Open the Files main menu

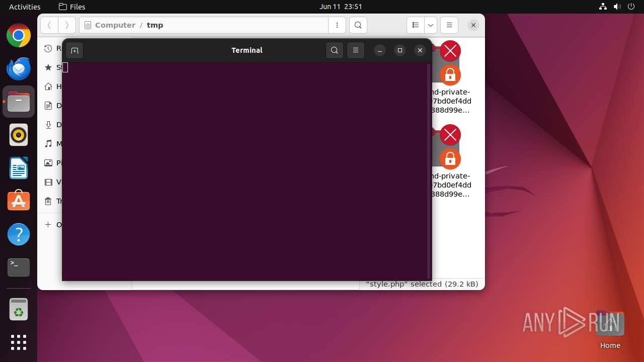449,25
